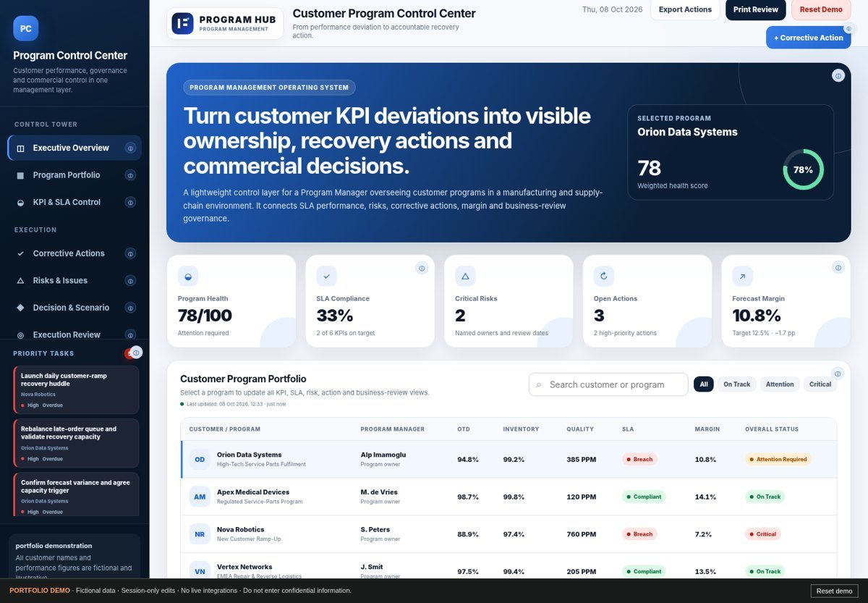Image resolution: width=868 pixels, height=603 pixels.
Task: Click Export Actions button
Action: (x=685, y=9)
